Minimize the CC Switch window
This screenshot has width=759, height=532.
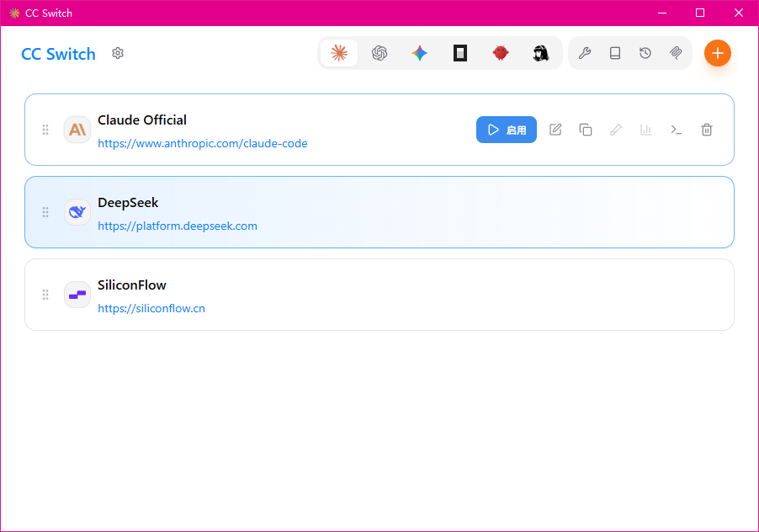662,13
